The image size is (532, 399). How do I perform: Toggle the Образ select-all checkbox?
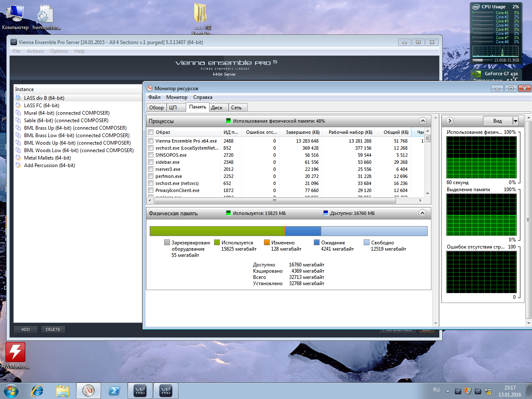point(151,132)
